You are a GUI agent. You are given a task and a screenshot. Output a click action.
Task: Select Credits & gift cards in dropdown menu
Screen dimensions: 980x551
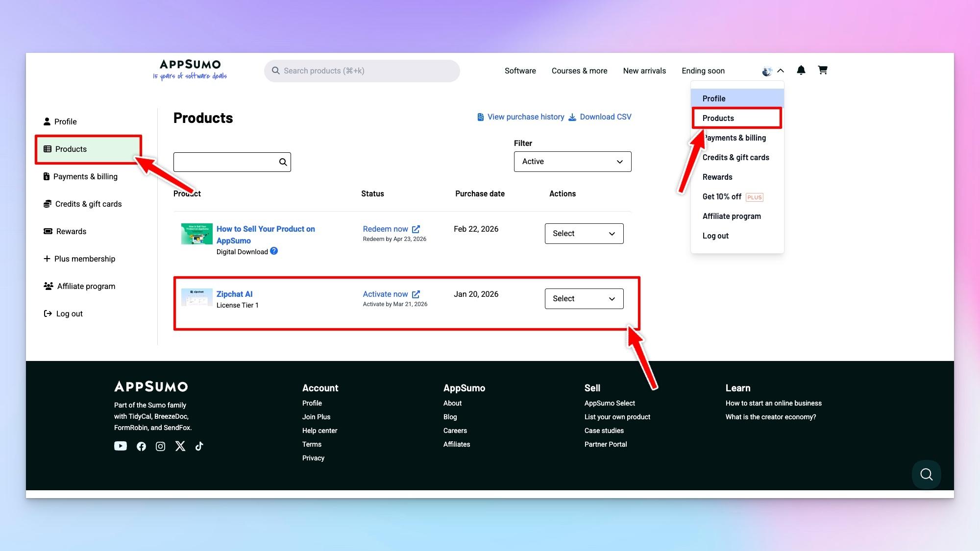[737, 158]
